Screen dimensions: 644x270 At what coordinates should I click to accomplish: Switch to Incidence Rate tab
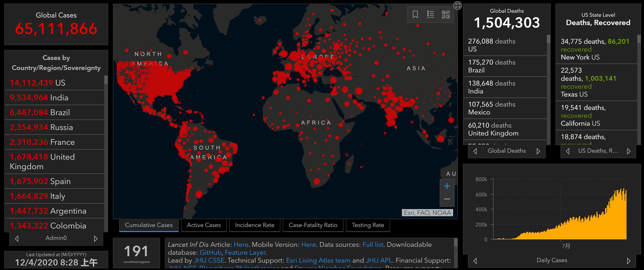tap(254, 225)
